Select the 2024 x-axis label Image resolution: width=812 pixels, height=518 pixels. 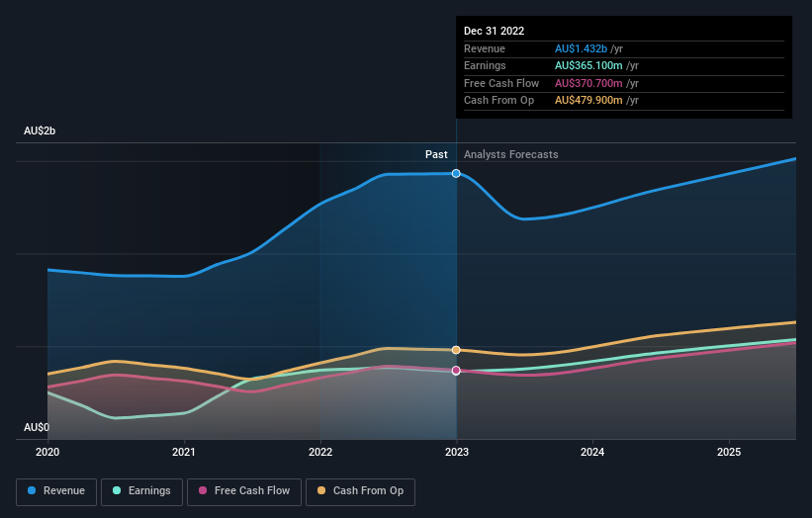tap(592, 452)
